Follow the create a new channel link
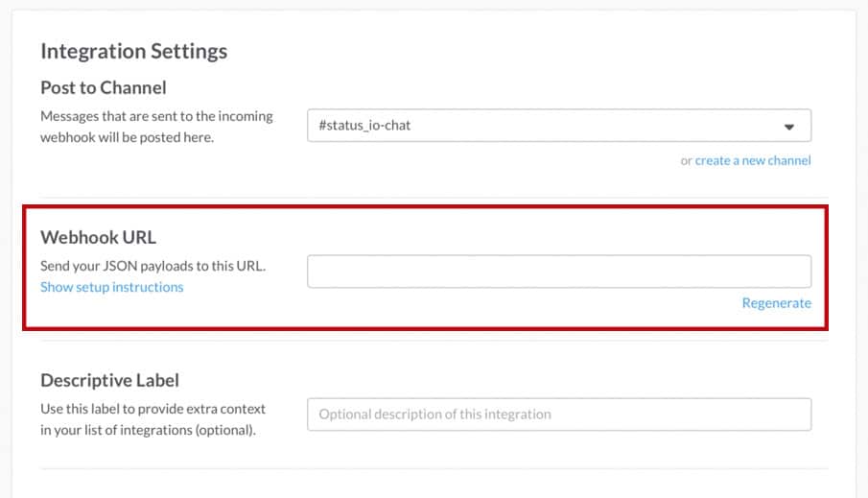Image resolution: width=868 pixels, height=498 pixels. [x=752, y=160]
